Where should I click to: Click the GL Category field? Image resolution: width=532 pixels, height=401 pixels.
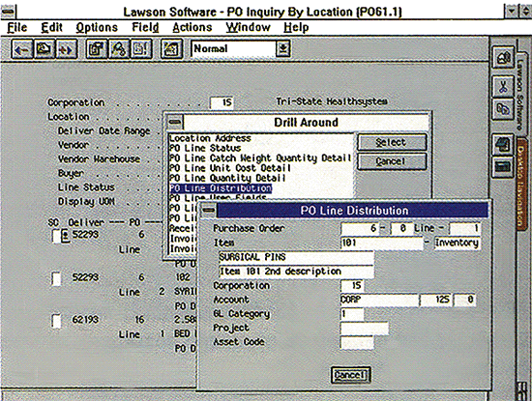352,314
